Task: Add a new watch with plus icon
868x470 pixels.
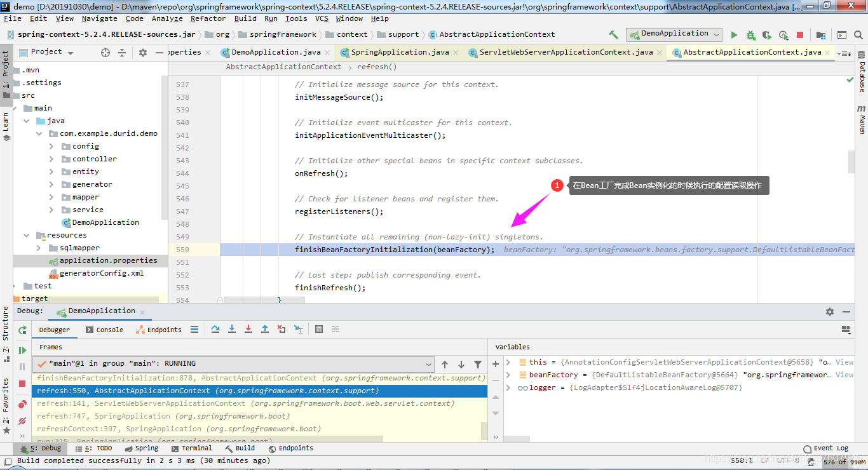Action: click(x=496, y=364)
